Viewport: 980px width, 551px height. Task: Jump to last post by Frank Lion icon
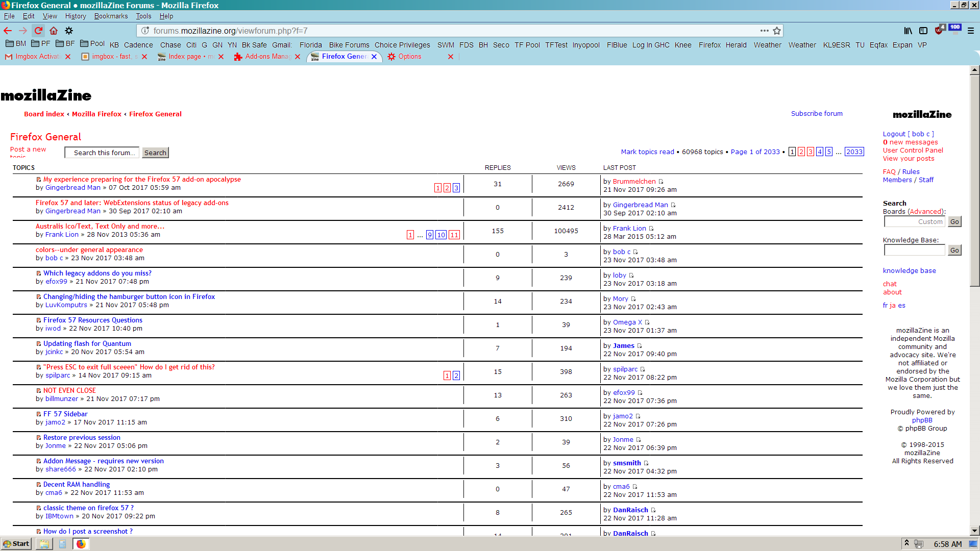click(651, 229)
